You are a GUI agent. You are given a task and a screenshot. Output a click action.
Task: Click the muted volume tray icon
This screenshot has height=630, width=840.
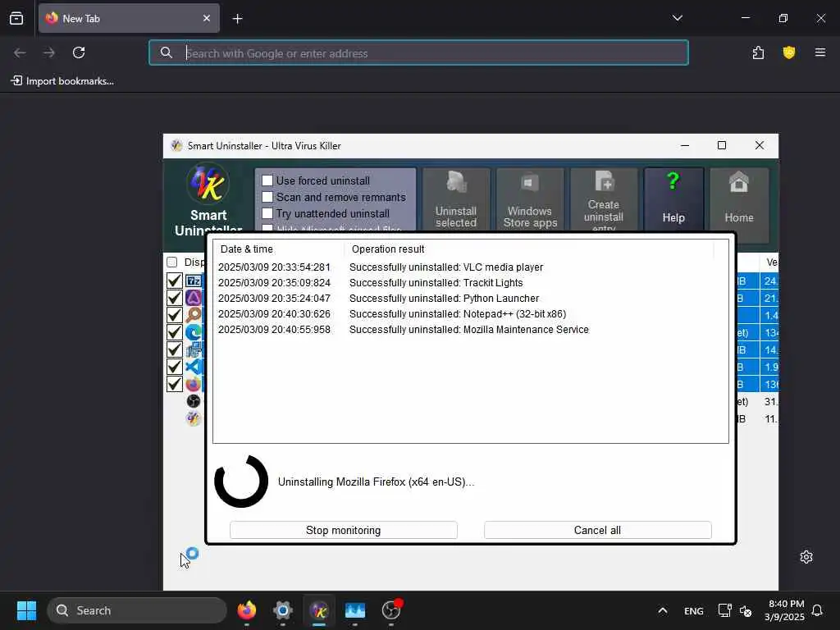[x=746, y=610]
